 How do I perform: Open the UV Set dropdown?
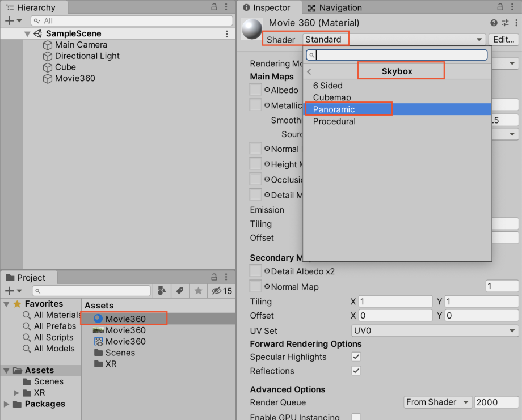[435, 330]
